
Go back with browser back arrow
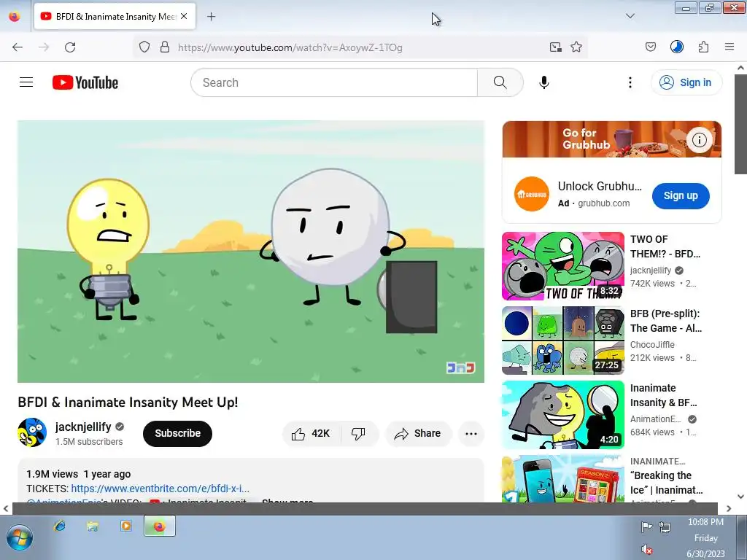[18, 47]
